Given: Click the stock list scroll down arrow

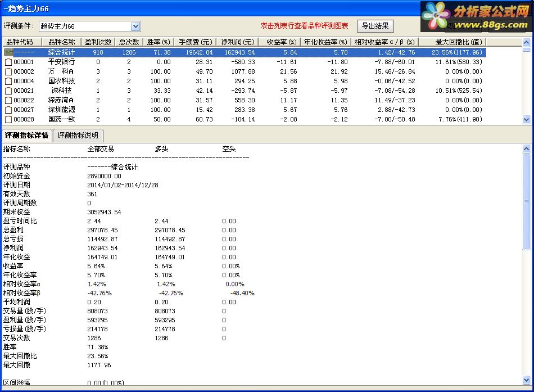Looking at the screenshot, I should [527, 120].
